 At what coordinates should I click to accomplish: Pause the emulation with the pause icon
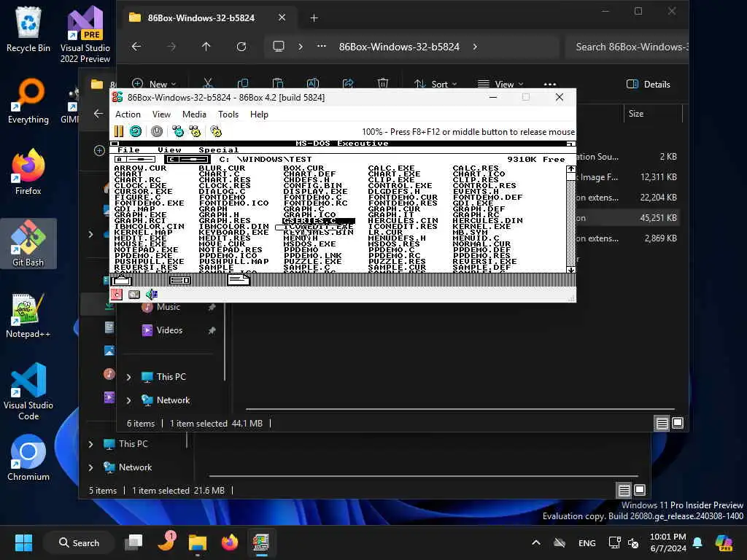pos(119,131)
